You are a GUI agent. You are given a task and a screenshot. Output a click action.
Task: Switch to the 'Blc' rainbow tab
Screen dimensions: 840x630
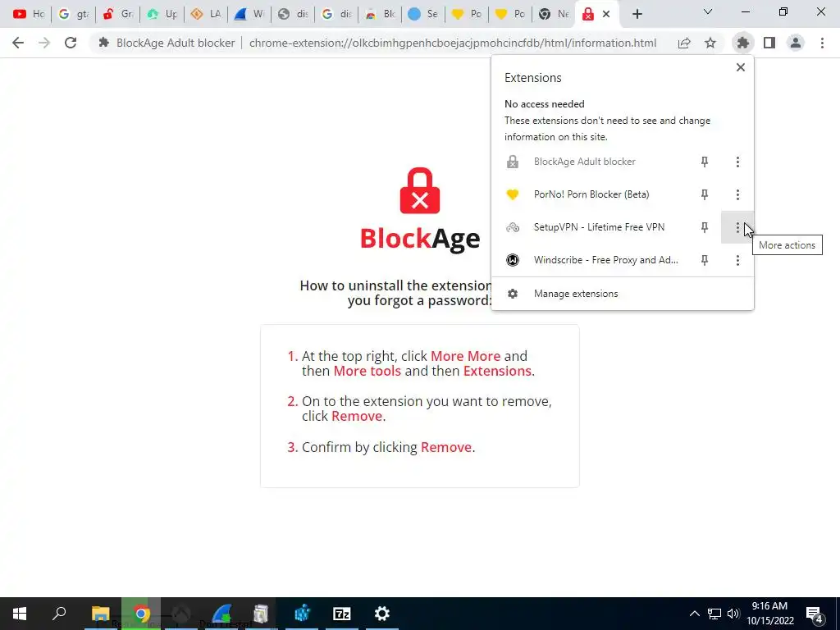tap(381, 14)
